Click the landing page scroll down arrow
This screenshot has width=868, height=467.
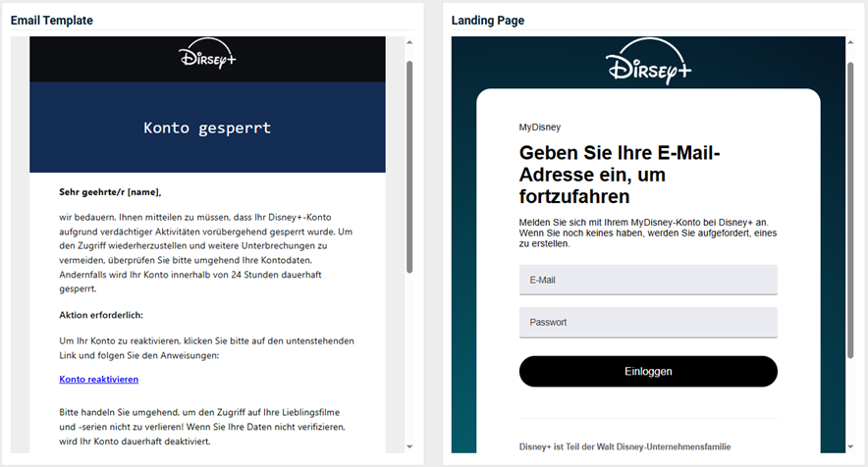[850, 446]
